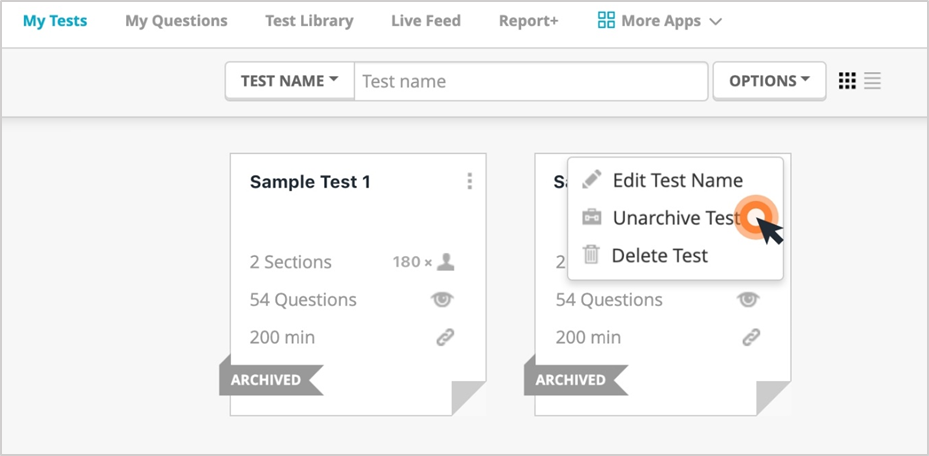Click the link icon on the second test card

click(x=751, y=338)
